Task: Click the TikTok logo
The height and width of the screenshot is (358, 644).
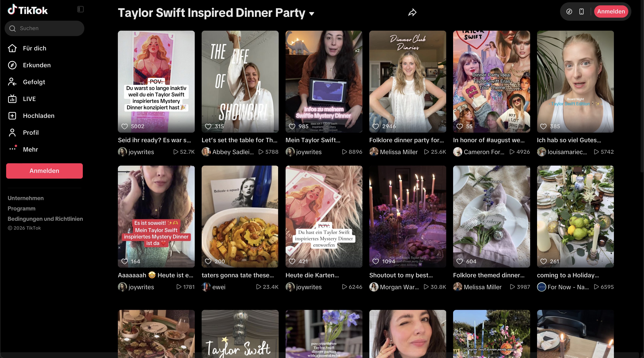Action: pos(27,10)
